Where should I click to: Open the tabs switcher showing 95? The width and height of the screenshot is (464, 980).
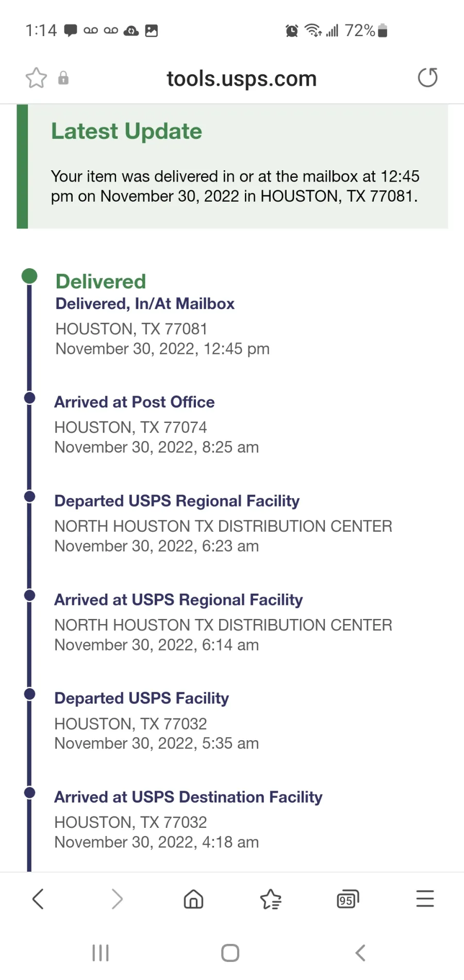tap(347, 899)
